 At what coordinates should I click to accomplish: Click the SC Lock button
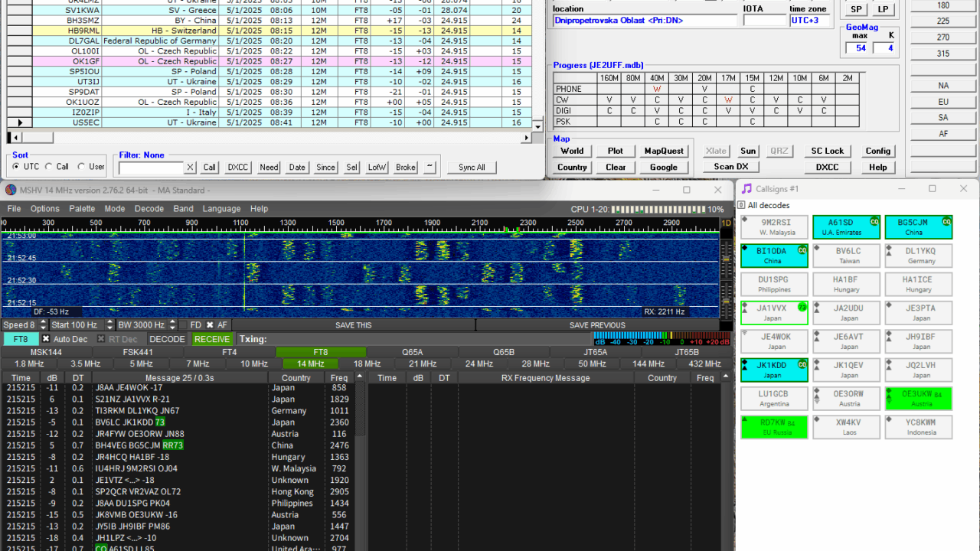pyautogui.click(x=828, y=151)
